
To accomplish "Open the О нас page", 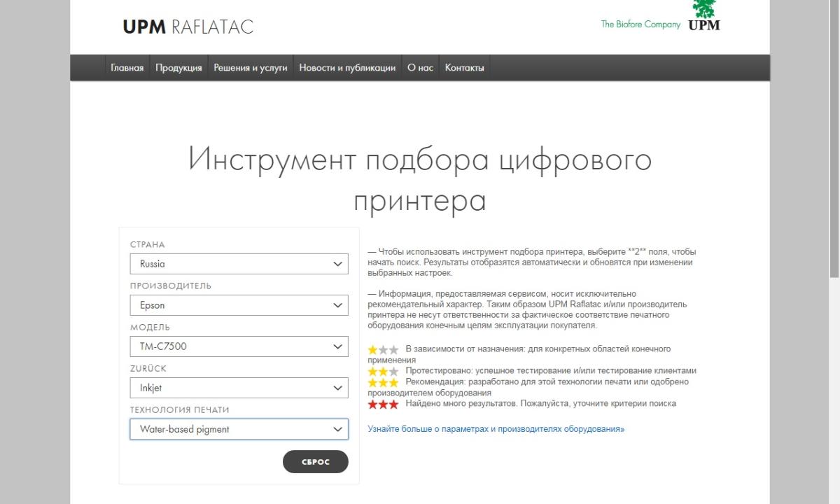I will 420,67.
